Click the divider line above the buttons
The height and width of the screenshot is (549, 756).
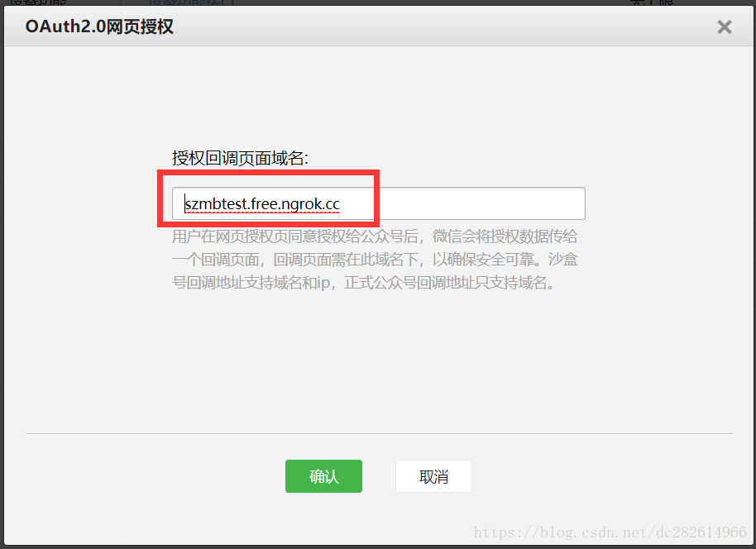click(379, 433)
